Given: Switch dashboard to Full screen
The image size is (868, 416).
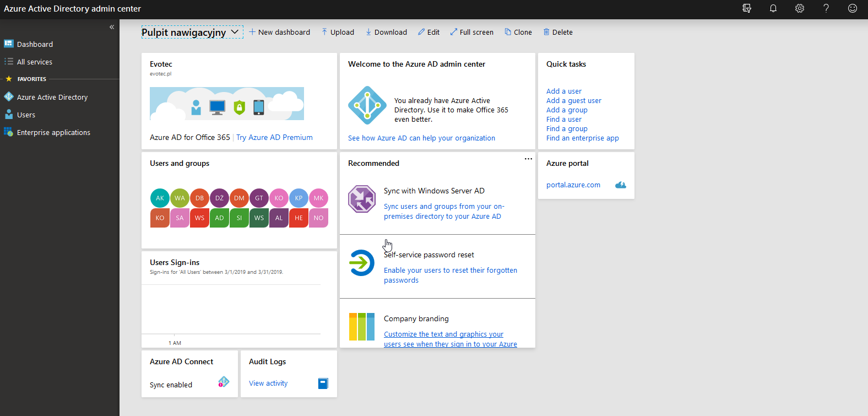Looking at the screenshot, I should click(471, 32).
